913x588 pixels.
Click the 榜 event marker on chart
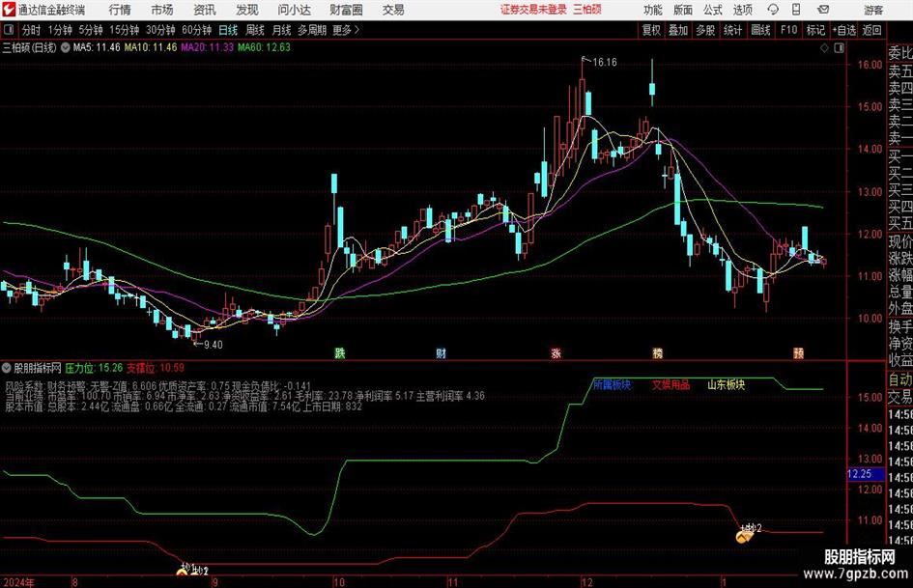point(658,353)
